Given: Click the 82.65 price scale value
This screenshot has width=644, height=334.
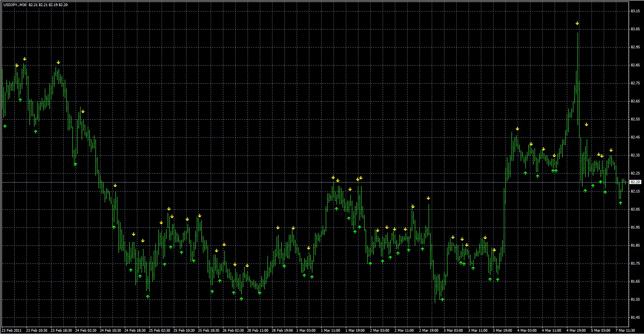Looking at the screenshot, I should point(635,101).
